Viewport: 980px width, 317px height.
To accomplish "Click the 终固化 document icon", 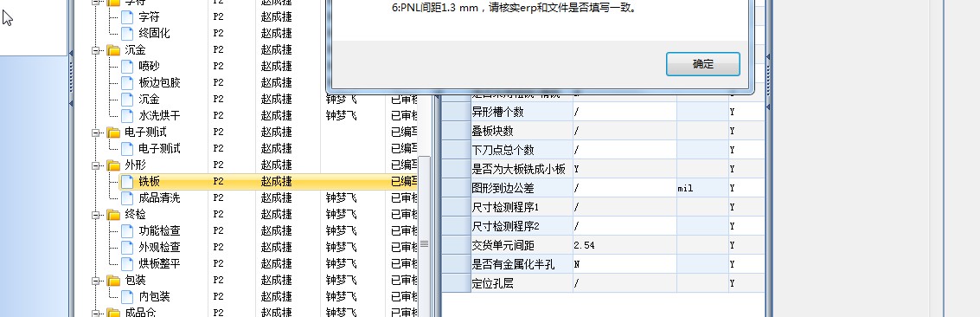I will (127, 33).
